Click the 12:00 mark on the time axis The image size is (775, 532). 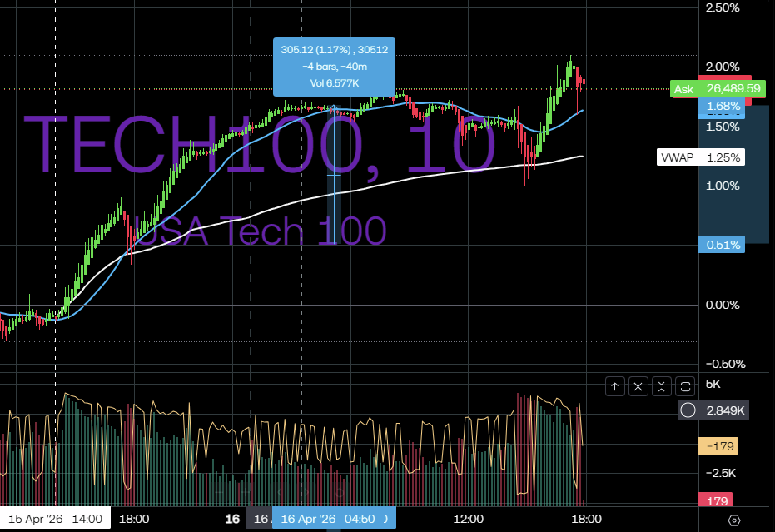tap(469, 519)
